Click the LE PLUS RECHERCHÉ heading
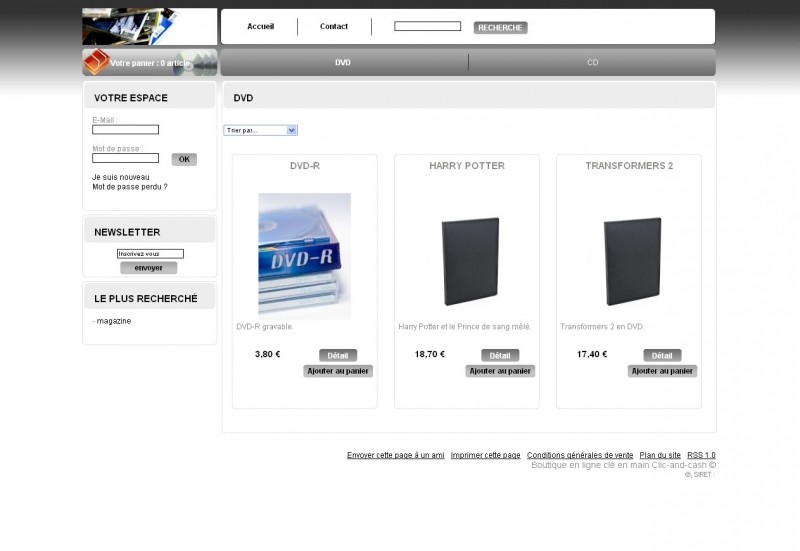The height and width of the screenshot is (551, 800). pos(145,298)
